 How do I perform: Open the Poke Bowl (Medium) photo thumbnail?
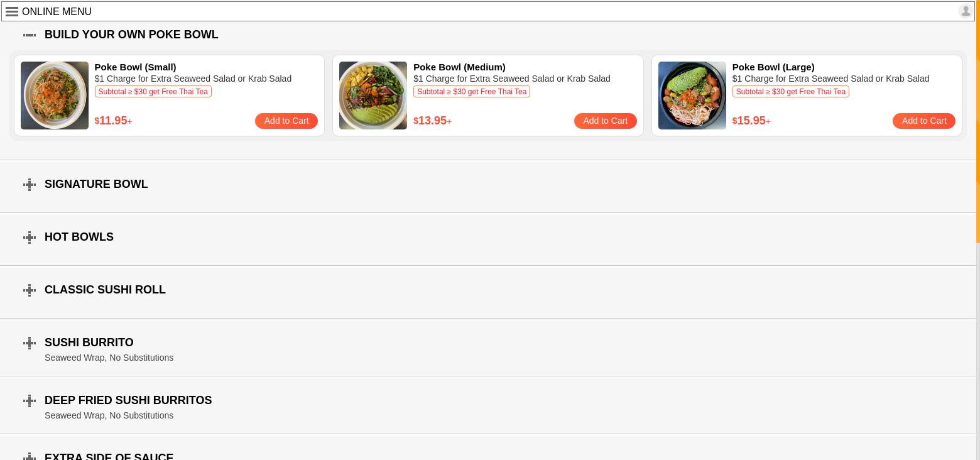click(373, 96)
